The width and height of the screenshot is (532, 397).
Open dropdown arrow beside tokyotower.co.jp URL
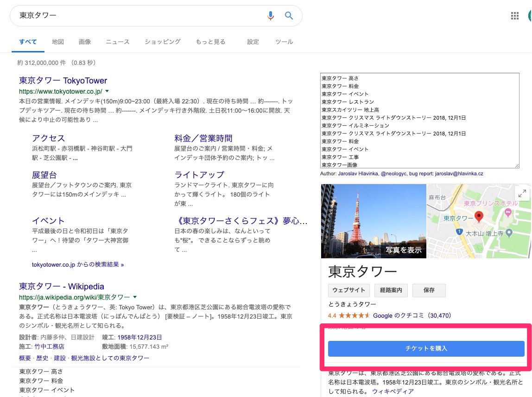coord(107,91)
